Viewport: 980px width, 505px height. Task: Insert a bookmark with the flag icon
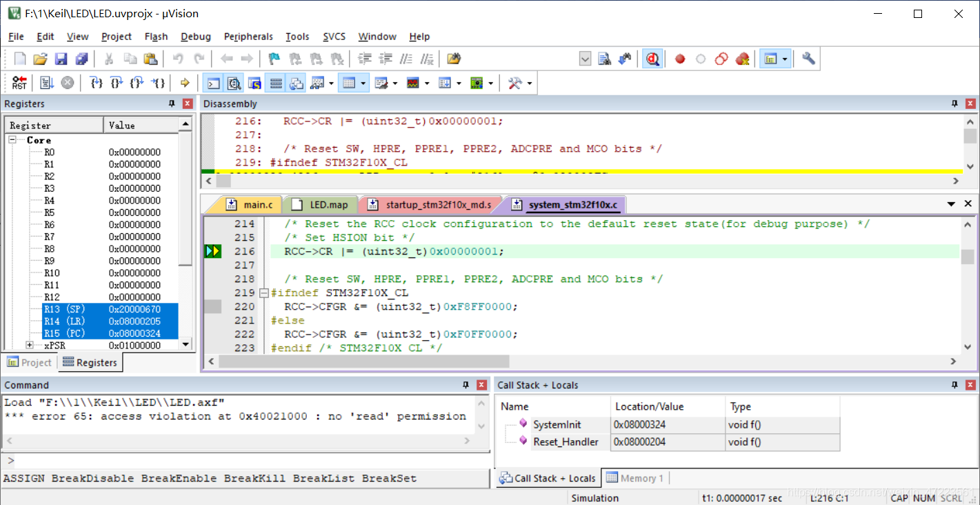click(274, 59)
